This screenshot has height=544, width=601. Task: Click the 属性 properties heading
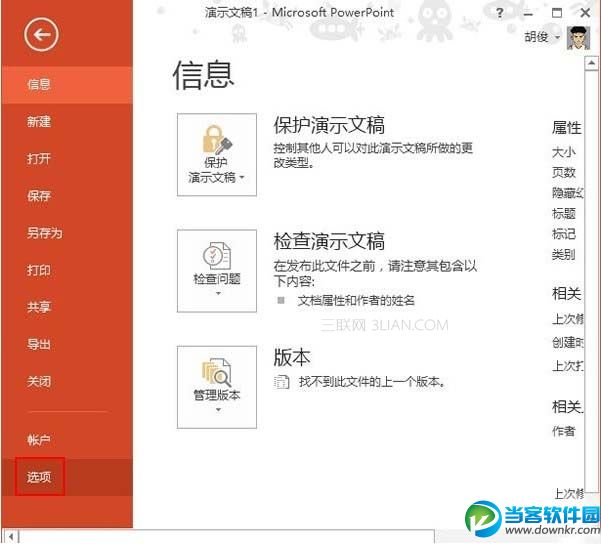click(567, 128)
